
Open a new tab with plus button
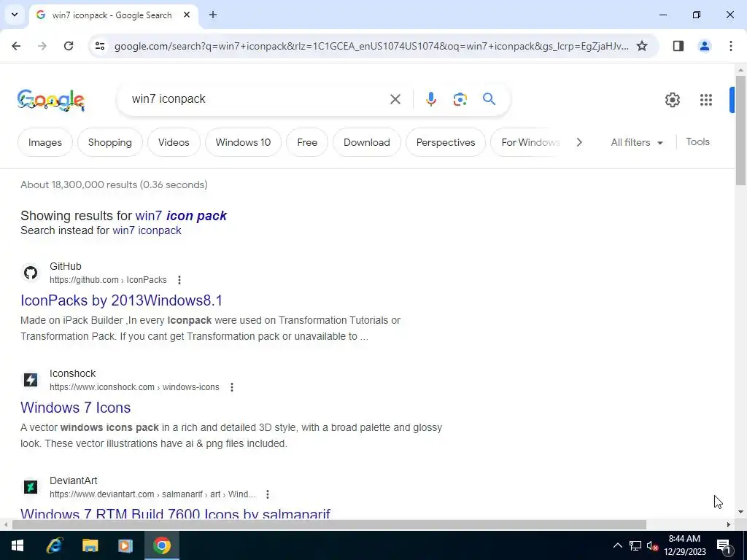click(213, 15)
